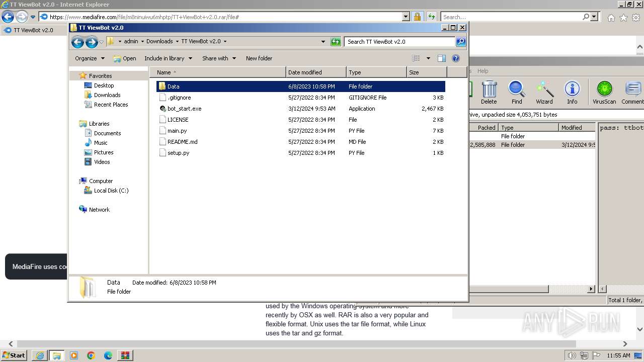Viewport: 644px width, 362px height.
Task: Sort by Date modified column header
Action: pos(316,72)
